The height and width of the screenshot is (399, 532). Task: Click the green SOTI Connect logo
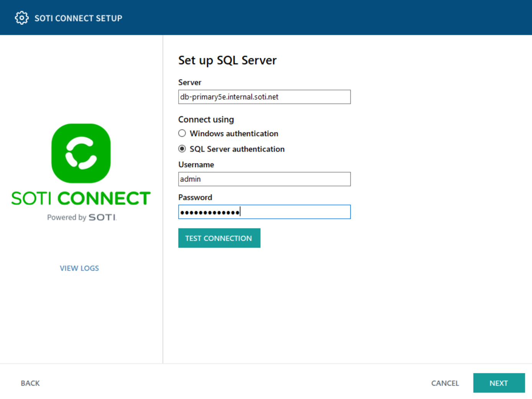[81, 153]
